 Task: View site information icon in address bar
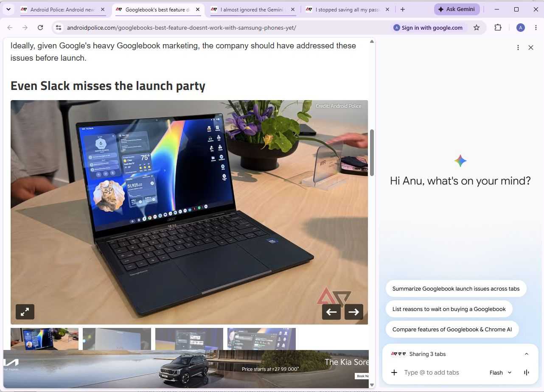click(x=59, y=28)
